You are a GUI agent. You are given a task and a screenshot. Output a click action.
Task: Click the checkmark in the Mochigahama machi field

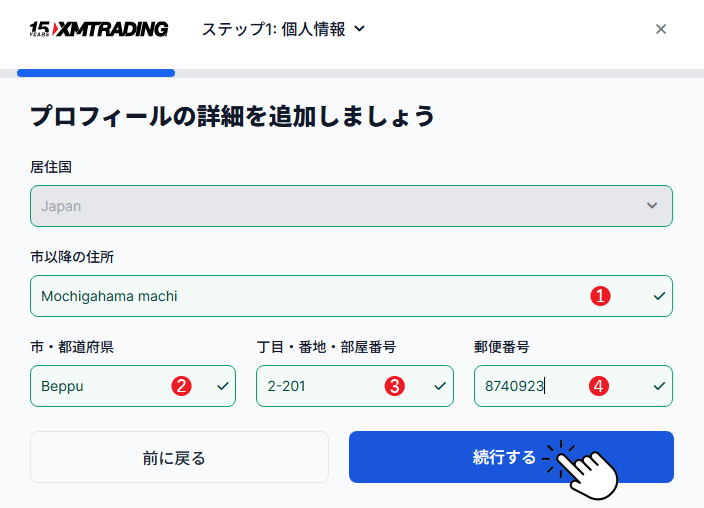click(658, 296)
